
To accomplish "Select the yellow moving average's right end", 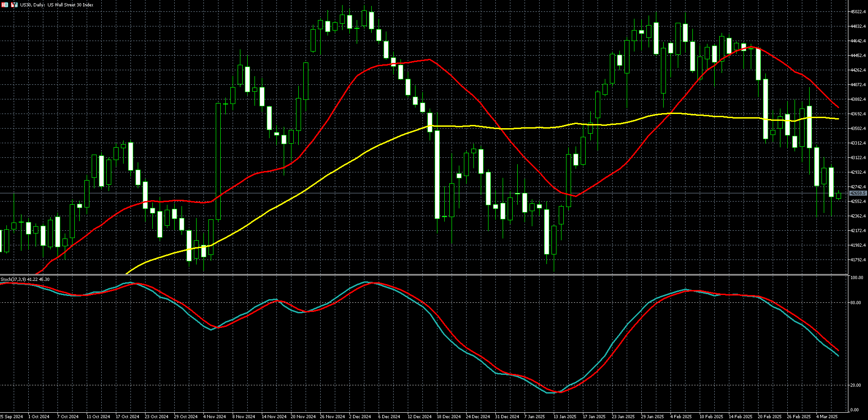I will click(838, 119).
